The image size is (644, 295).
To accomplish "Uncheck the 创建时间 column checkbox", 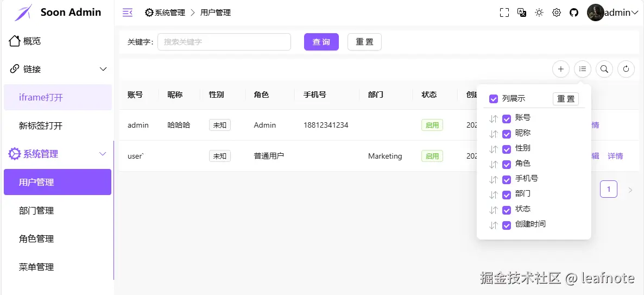I will click(507, 225).
